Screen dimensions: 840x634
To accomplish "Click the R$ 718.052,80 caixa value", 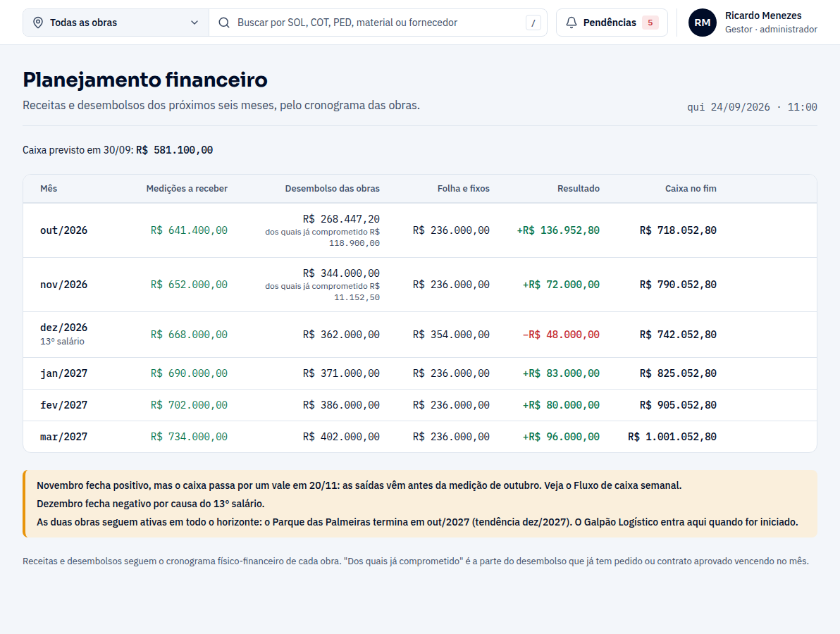I will (x=678, y=230).
